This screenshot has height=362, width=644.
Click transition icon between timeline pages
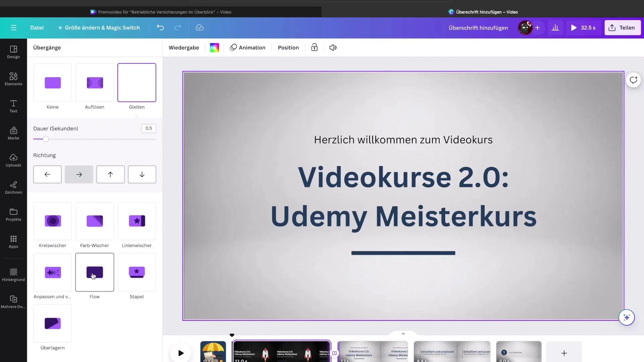click(x=334, y=353)
